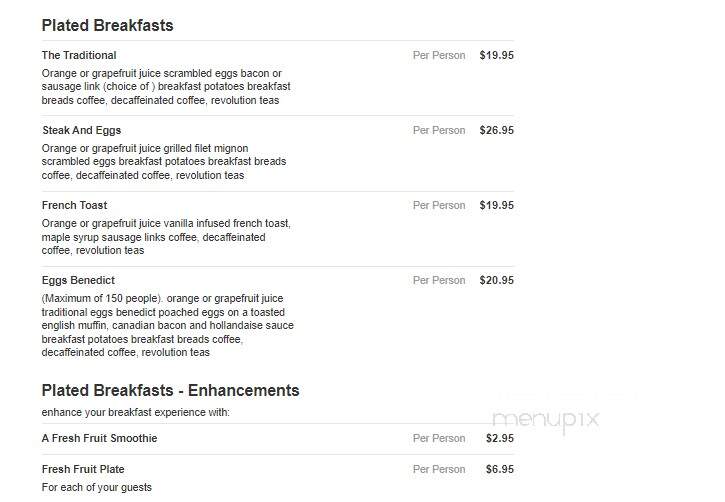This screenshot has height=502, width=725.
Task: Click the $2.95 smoothie price
Action: click(500, 438)
